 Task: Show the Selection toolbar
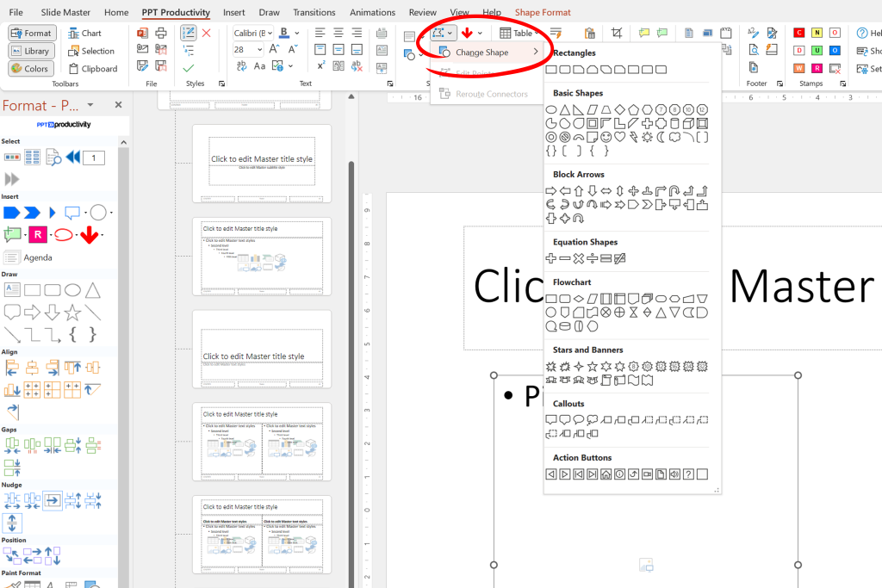click(x=90, y=51)
